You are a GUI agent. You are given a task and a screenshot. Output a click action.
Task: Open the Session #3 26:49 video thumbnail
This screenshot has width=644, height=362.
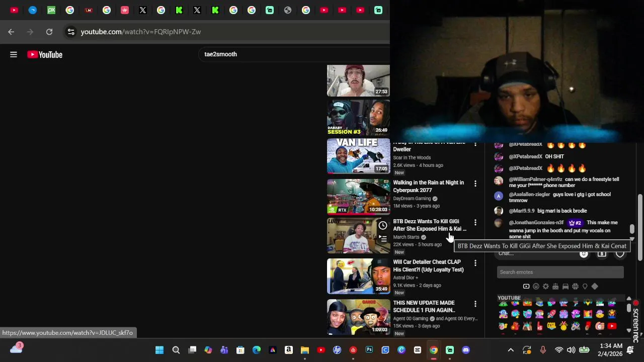click(x=358, y=118)
